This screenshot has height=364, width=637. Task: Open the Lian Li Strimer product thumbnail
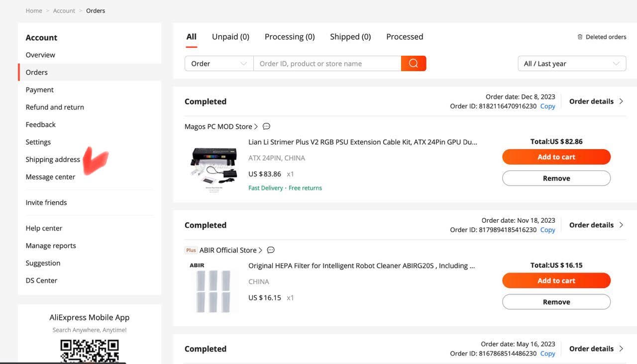(214, 169)
